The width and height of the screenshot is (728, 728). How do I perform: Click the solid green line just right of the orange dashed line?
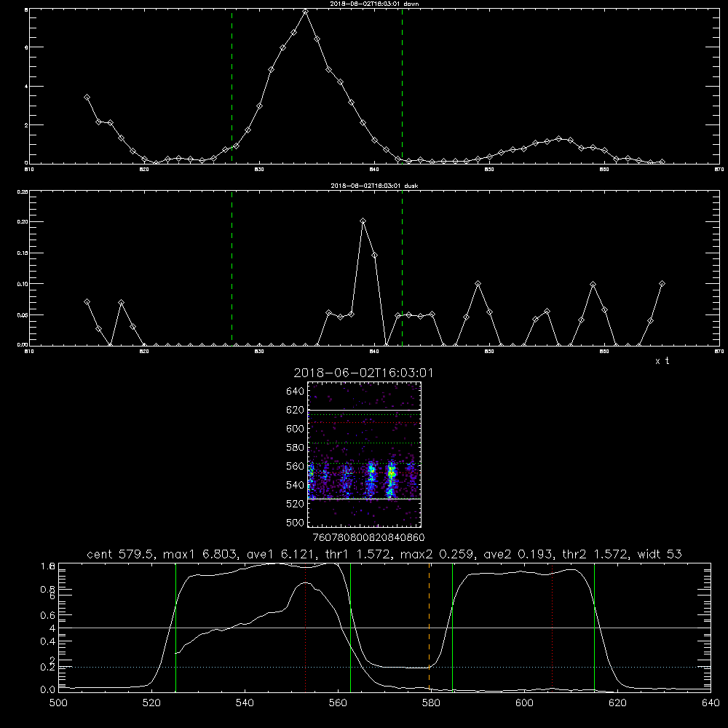pyautogui.click(x=452, y=627)
